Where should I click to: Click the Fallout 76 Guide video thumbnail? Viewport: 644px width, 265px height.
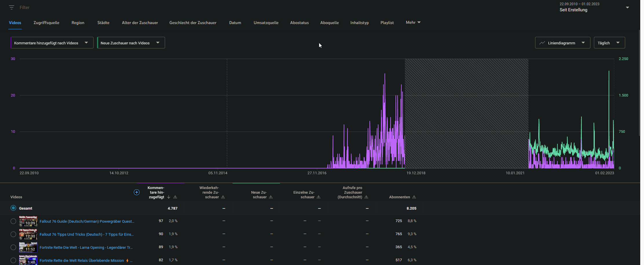28,221
